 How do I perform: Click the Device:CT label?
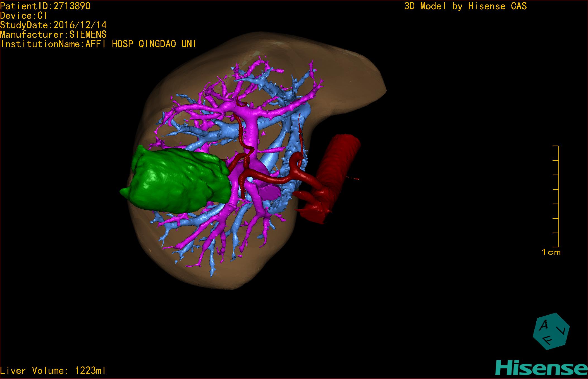[24, 16]
